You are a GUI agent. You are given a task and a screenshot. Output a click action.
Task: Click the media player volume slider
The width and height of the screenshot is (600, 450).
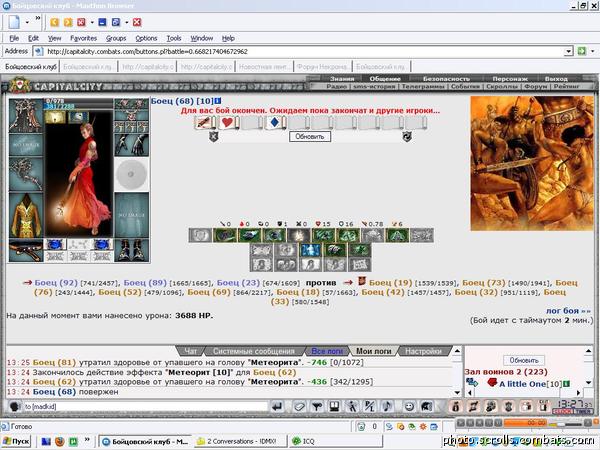[x=568, y=423]
